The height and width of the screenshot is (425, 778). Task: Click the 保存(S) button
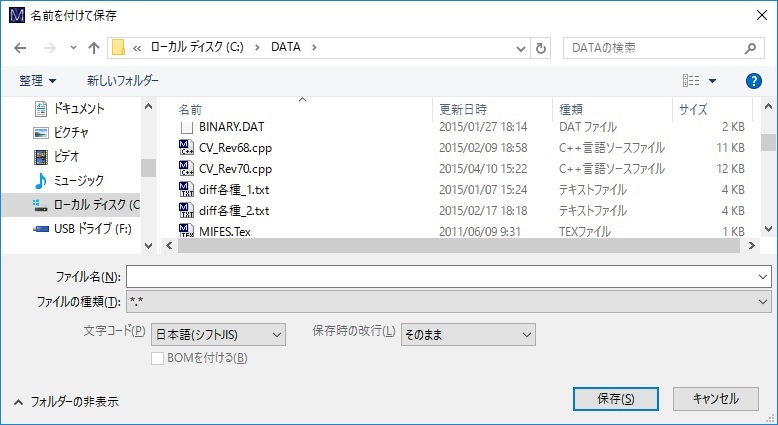tap(615, 398)
